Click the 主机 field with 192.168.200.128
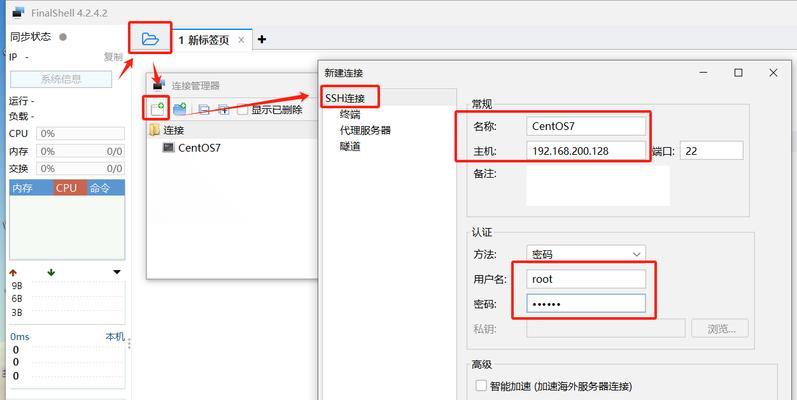Screen dimensions: 797x400 (586, 151)
